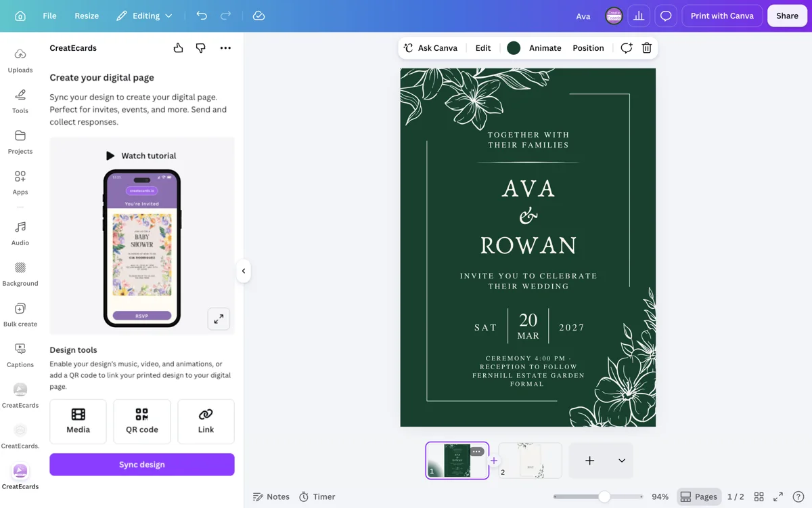Open comments speech bubble icon

coord(666,16)
